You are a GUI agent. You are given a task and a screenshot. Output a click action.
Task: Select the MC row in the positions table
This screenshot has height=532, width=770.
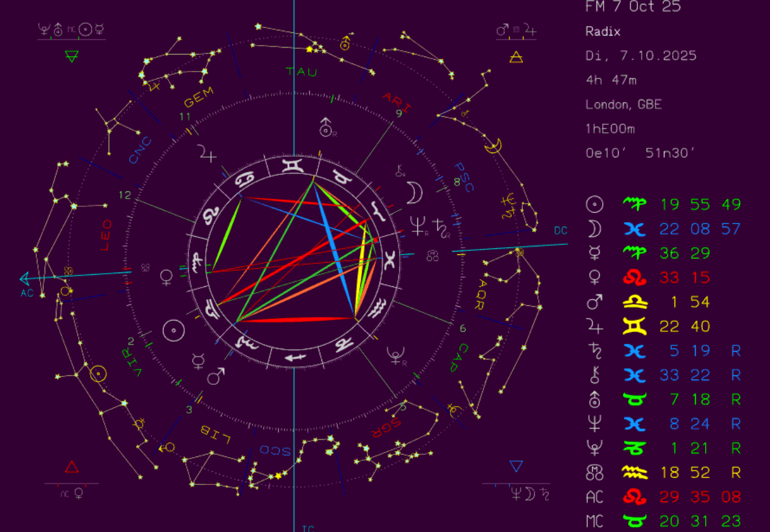click(663, 521)
